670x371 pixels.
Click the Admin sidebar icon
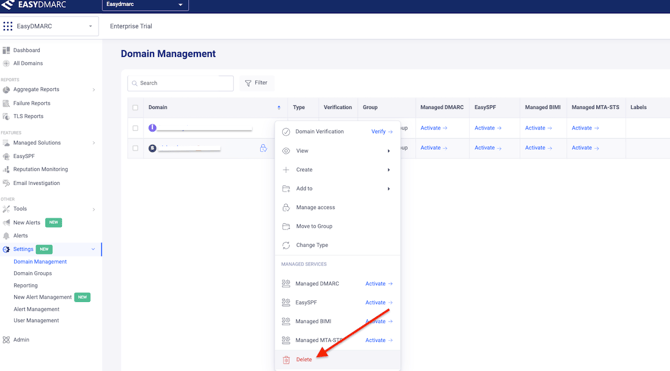tap(6, 340)
